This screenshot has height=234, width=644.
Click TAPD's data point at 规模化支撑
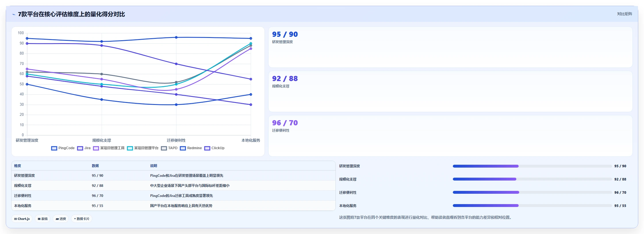[101, 74]
